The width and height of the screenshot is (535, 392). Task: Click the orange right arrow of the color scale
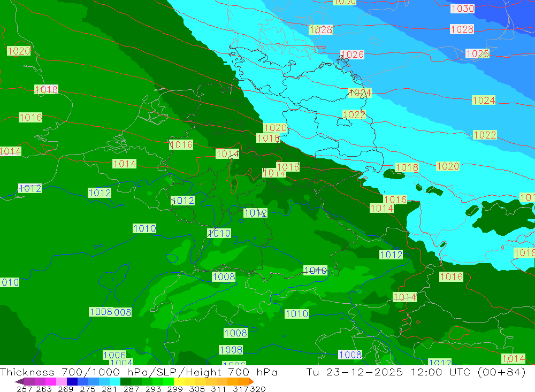coord(251,381)
